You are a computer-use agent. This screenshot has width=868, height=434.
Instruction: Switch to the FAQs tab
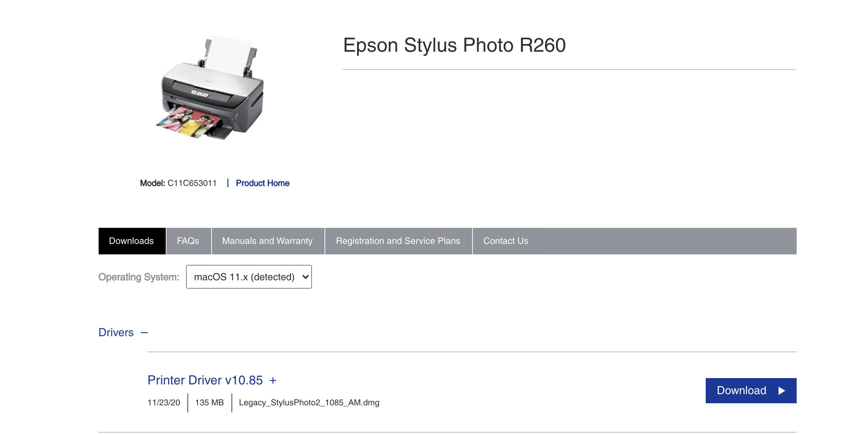[188, 241]
